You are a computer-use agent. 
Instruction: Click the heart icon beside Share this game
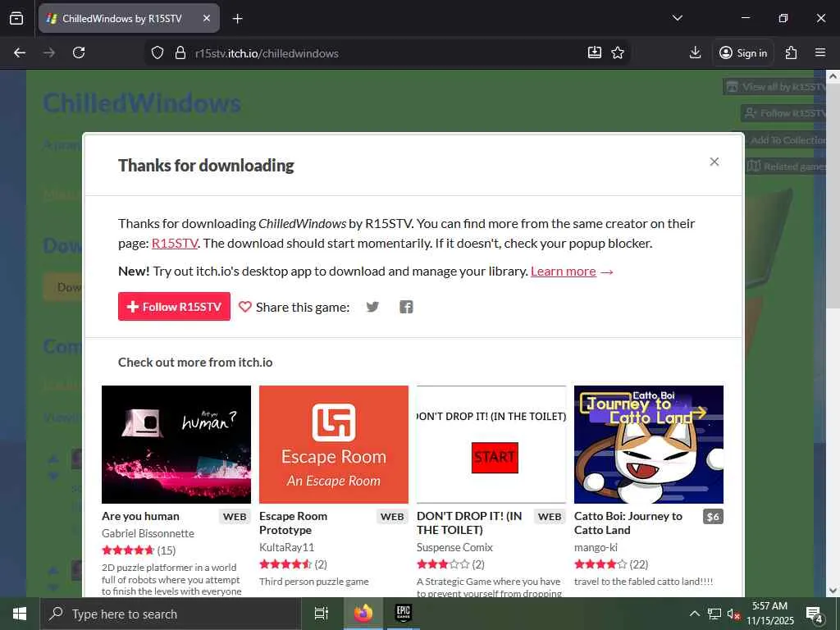coord(244,307)
